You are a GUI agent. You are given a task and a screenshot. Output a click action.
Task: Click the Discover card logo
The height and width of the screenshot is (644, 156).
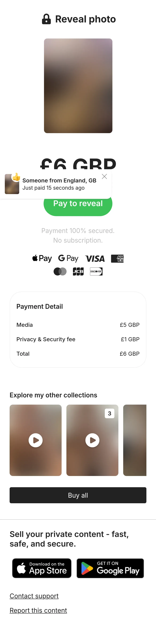(x=96, y=271)
